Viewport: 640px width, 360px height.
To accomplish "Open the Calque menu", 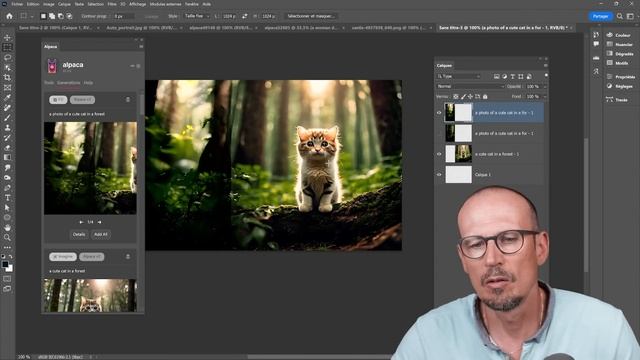I will pyautogui.click(x=64, y=4).
